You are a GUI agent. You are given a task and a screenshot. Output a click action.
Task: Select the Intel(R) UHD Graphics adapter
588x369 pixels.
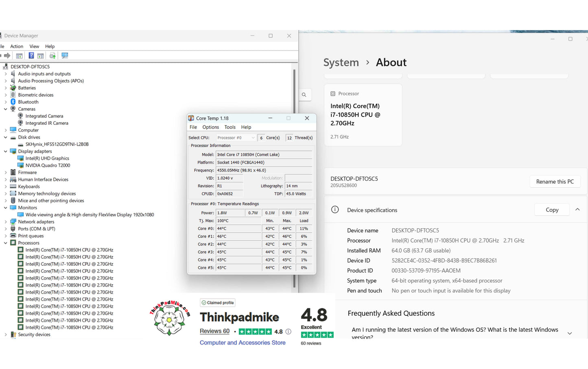click(x=47, y=158)
